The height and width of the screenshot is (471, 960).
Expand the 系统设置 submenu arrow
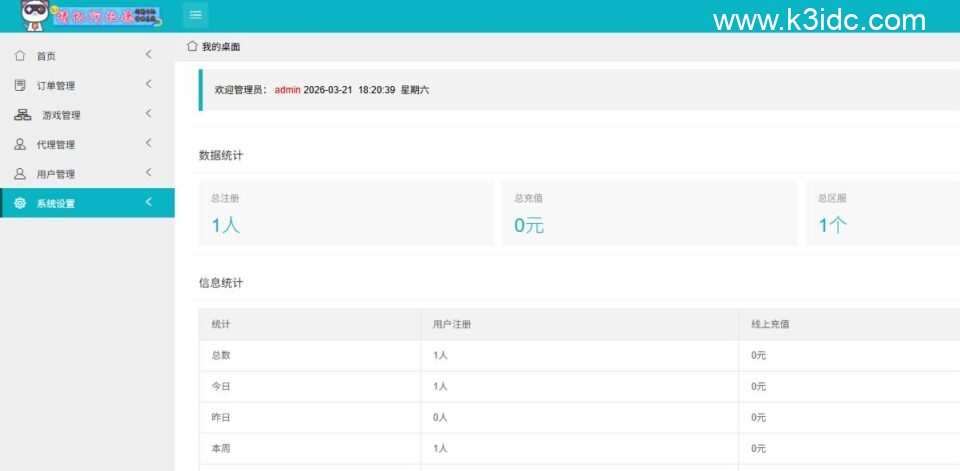pos(148,203)
